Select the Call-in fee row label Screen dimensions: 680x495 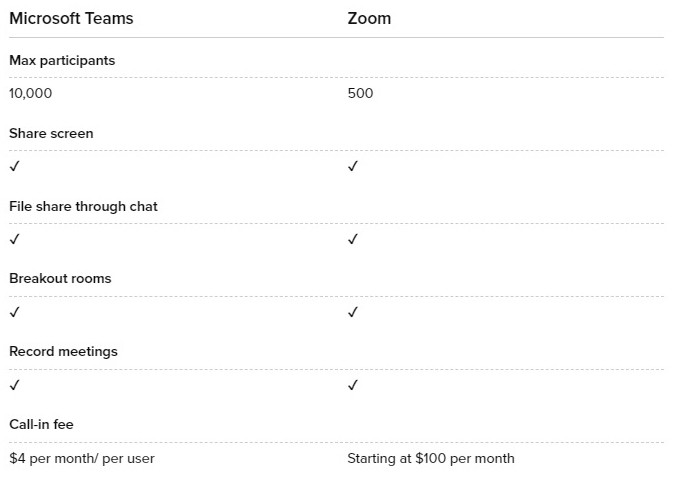(x=41, y=424)
